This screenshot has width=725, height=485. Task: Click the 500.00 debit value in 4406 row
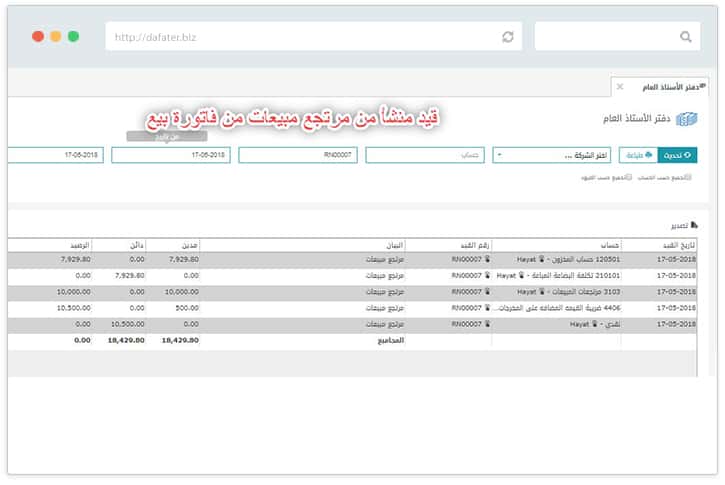(x=187, y=308)
